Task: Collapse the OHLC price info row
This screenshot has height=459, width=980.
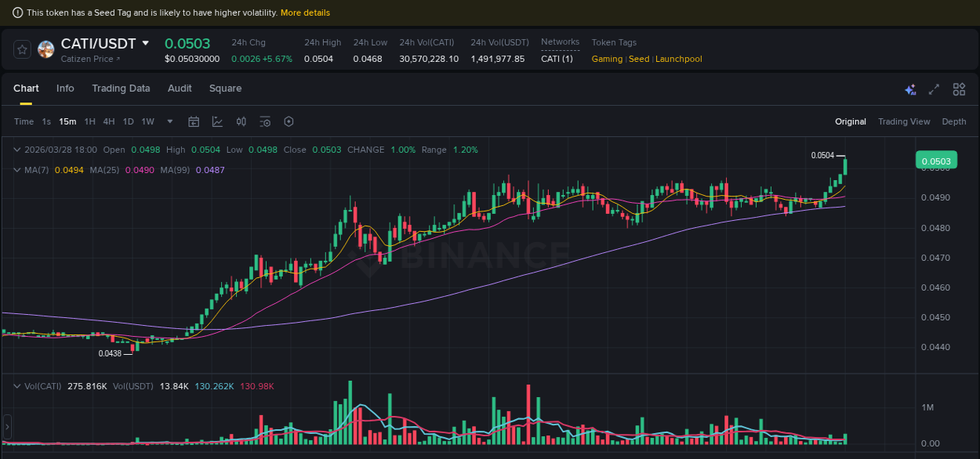Action: click(x=16, y=150)
